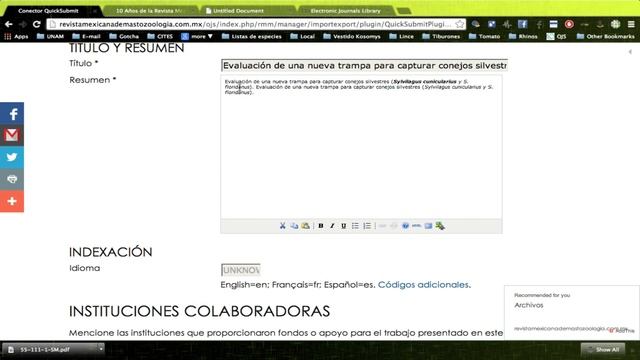Share page via Facebook sidebar button
The height and width of the screenshot is (360, 640).
pyautogui.click(x=12, y=113)
